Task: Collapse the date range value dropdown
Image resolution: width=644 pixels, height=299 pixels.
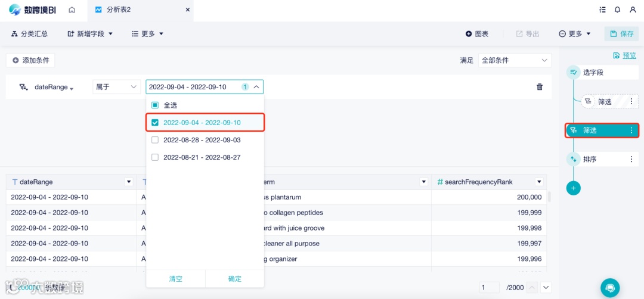Action: pos(256,87)
